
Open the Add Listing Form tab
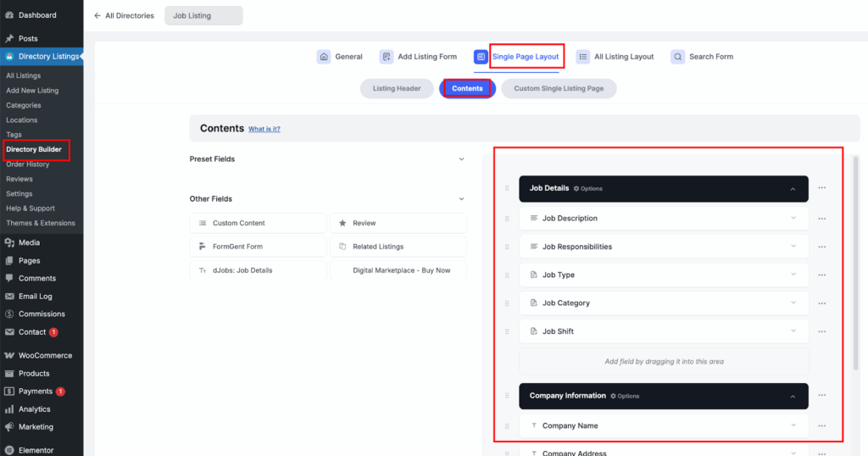[418, 57]
